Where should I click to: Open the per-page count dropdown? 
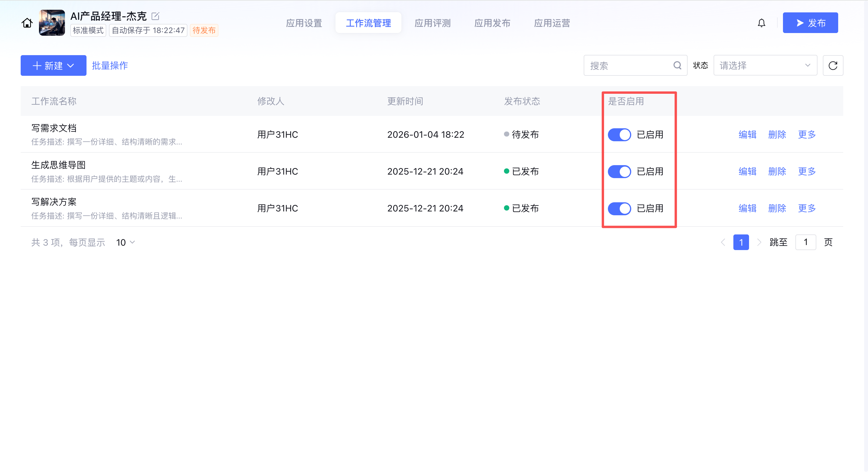125,242
